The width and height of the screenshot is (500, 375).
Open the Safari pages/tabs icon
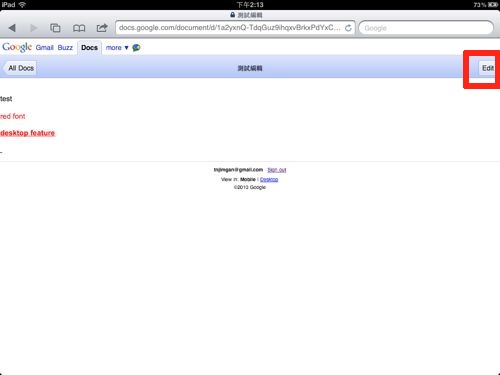tap(55, 28)
